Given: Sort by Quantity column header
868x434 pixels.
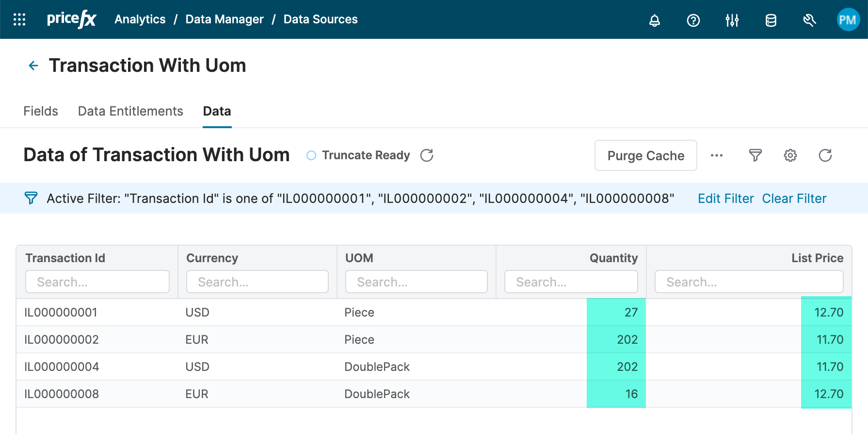Looking at the screenshot, I should (614, 258).
